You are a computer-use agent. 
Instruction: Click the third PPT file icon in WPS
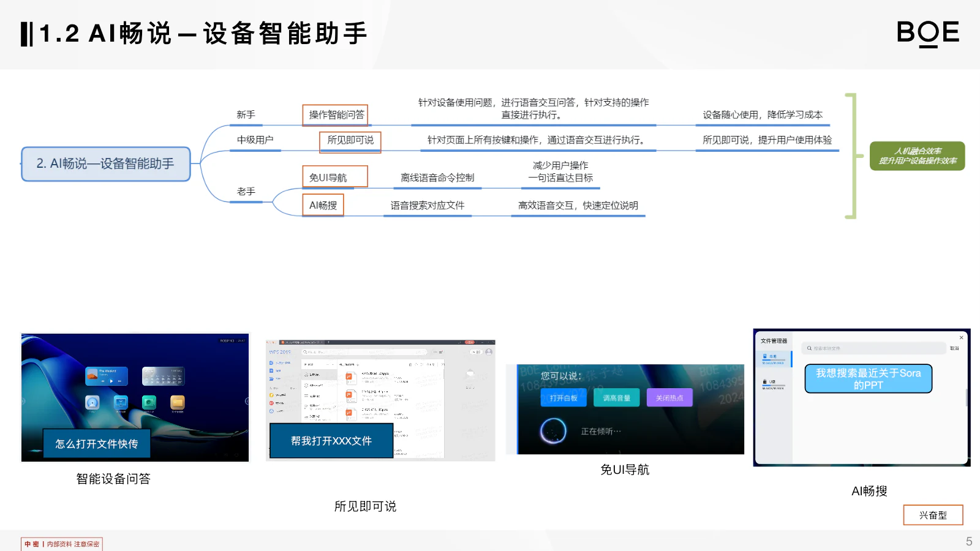point(351,414)
